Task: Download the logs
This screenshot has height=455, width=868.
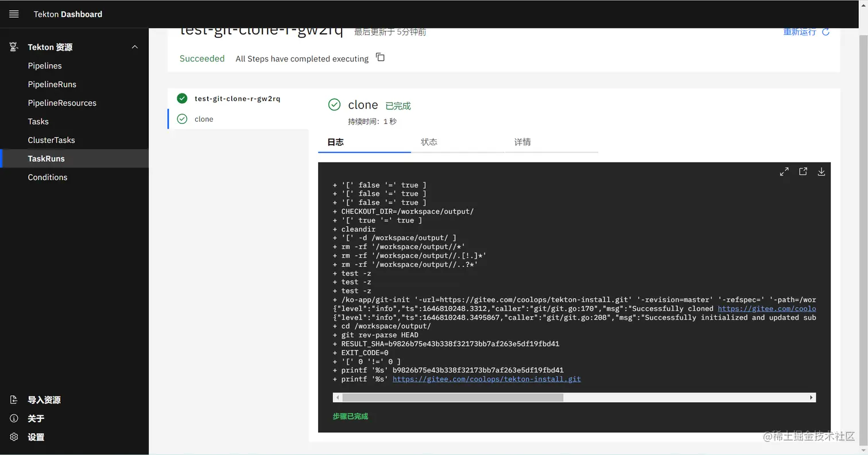Action: [821, 172]
